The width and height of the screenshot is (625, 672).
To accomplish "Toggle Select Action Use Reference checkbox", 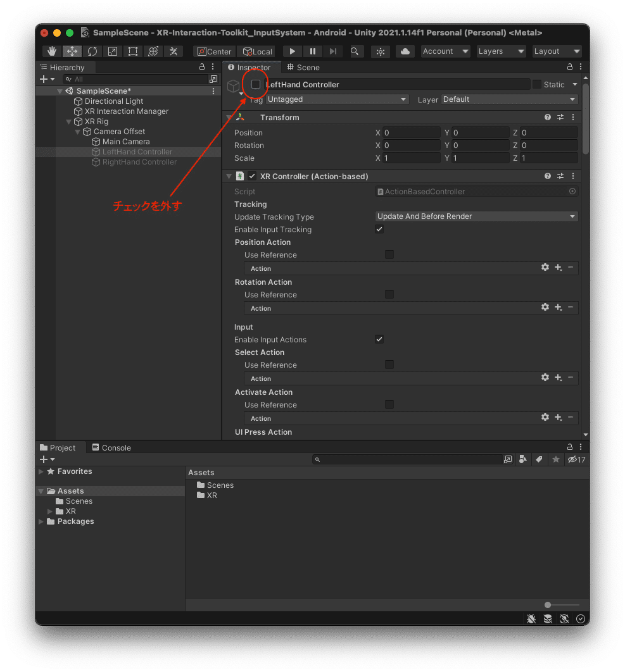I will (389, 364).
